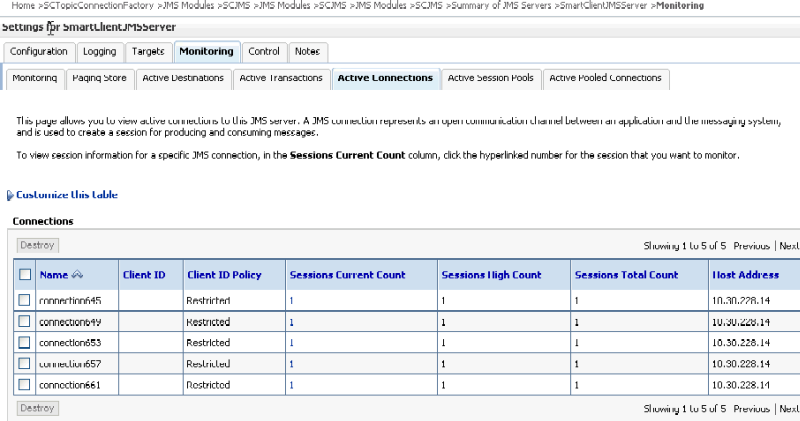Expand the Customize this table section

(x=66, y=195)
